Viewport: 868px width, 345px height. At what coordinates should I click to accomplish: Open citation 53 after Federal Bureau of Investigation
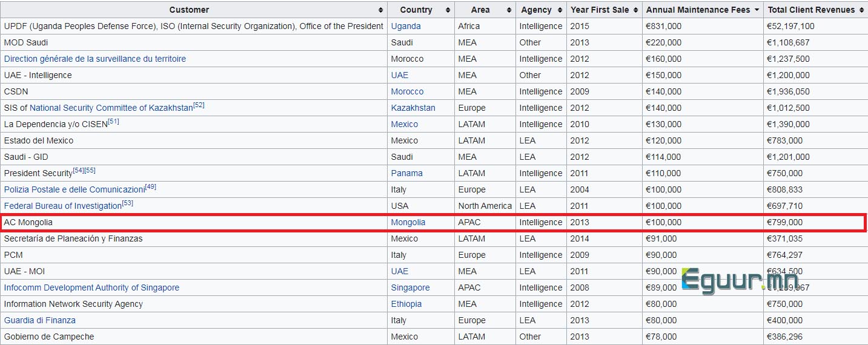click(128, 203)
